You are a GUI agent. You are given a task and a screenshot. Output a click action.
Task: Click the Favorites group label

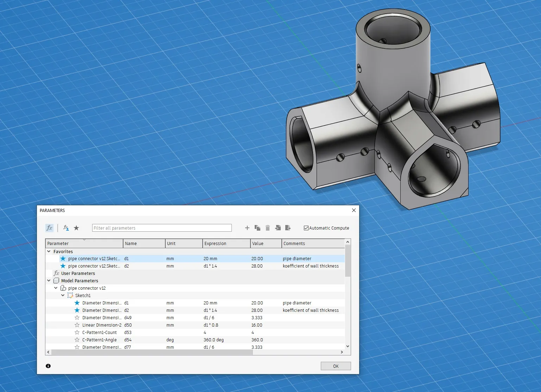click(63, 251)
